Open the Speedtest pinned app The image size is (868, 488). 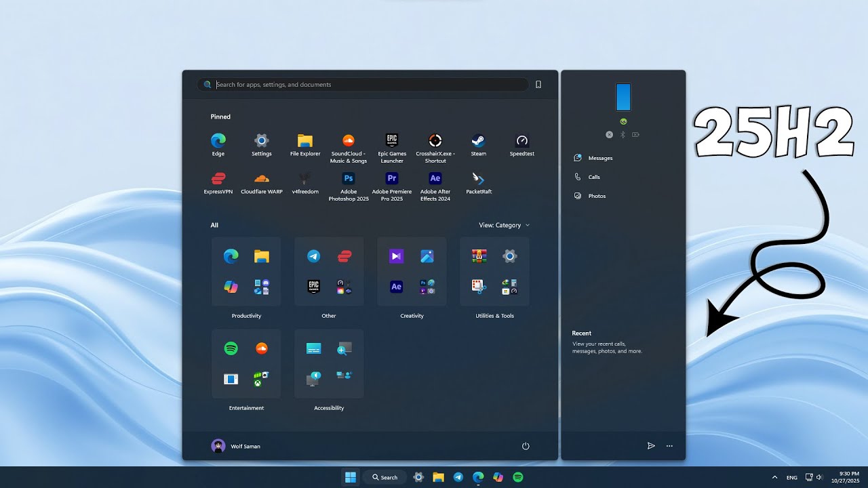point(522,144)
